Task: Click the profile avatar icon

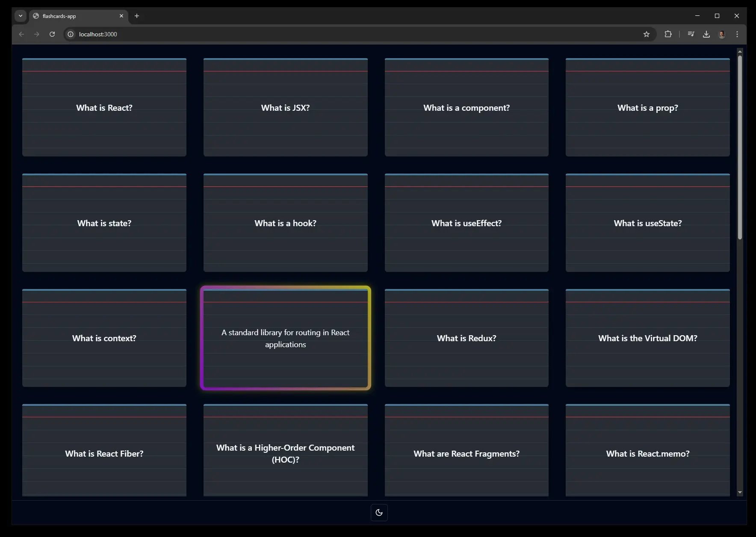Action: click(x=722, y=34)
